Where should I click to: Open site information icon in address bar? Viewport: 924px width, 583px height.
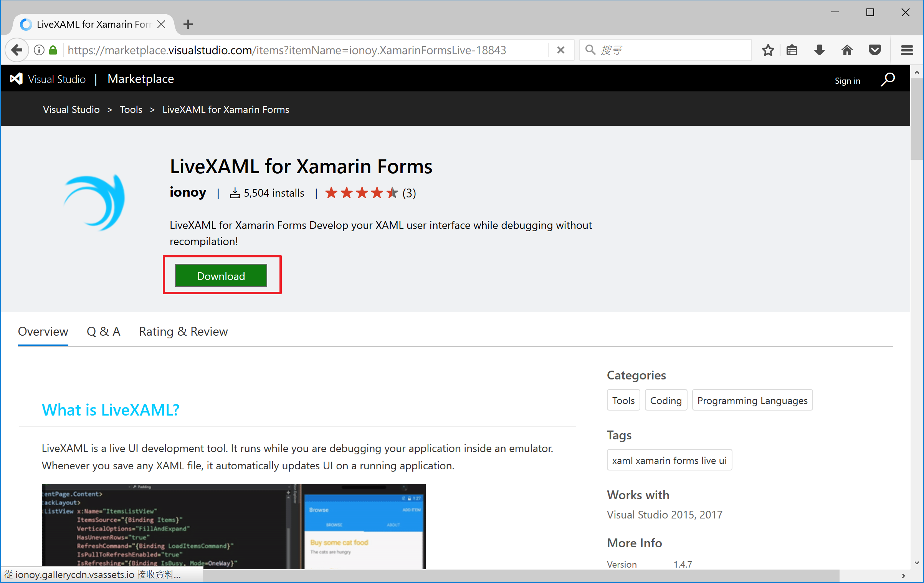pyautogui.click(x=39, y=50)
